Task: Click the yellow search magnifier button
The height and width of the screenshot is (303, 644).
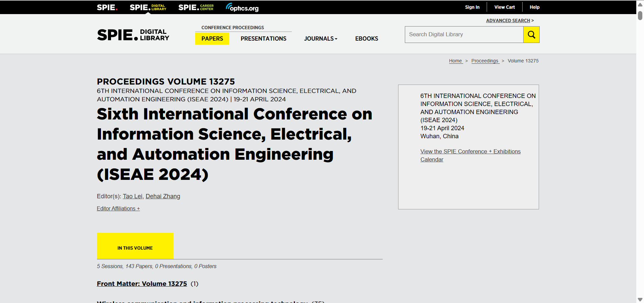Action: pyautogui.click(x=531, y=35)
